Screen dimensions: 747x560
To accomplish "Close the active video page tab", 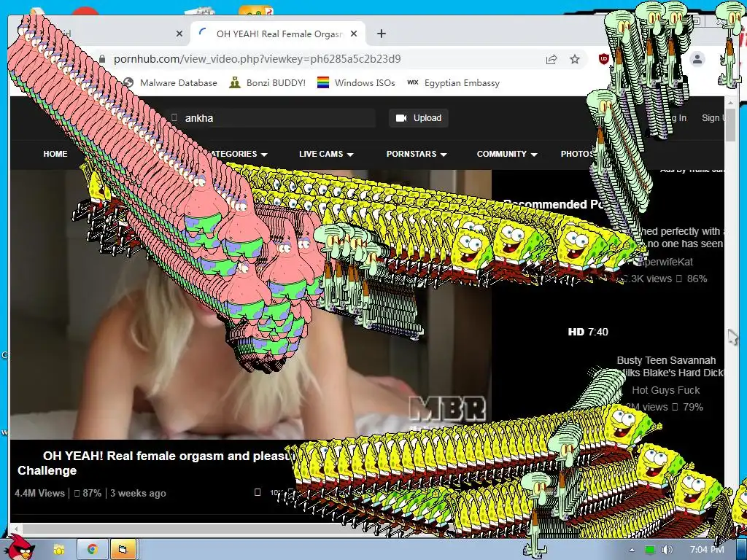I will pos(354,34).
